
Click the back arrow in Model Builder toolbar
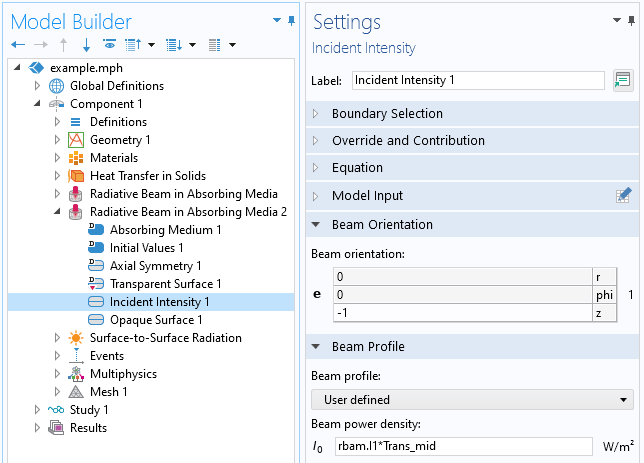pyautogui.click(x=17, y=45)
